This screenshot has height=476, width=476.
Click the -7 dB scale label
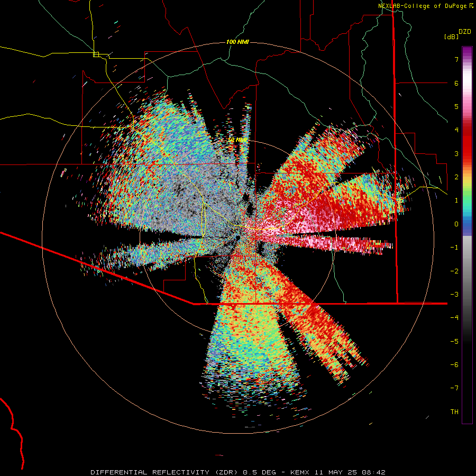point(454,388)
